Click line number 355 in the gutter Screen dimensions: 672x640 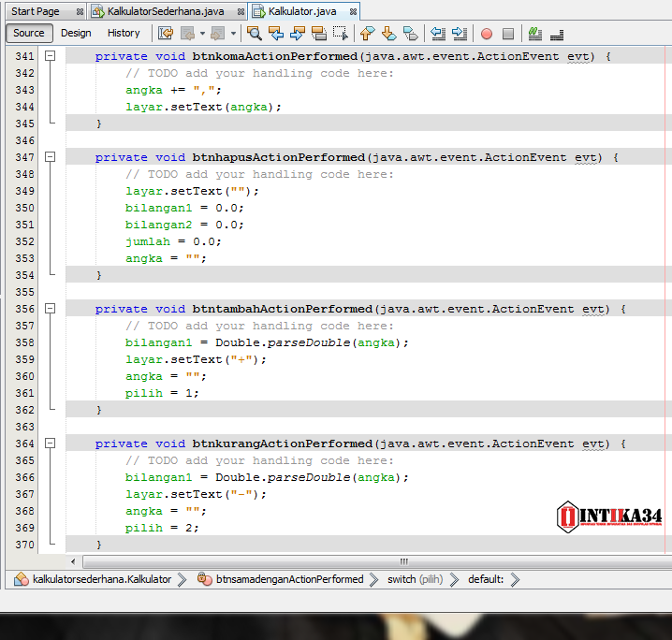(25, 292)
